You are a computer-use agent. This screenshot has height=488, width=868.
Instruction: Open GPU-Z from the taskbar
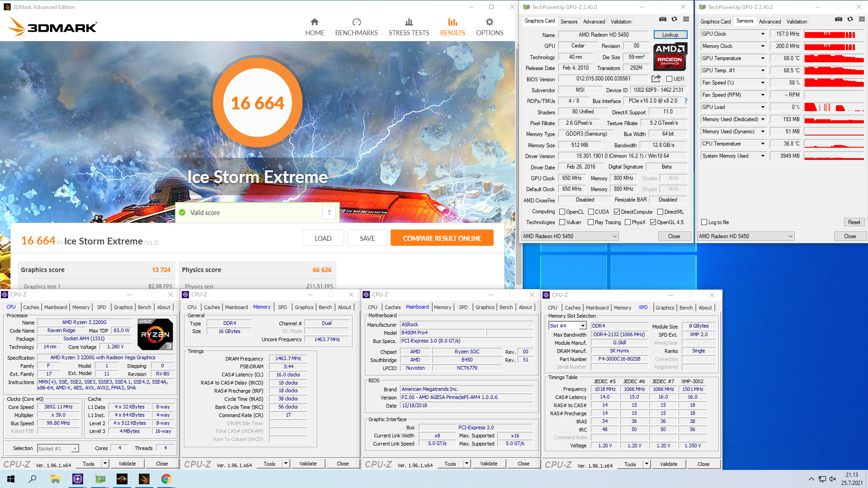click(100, 479)
